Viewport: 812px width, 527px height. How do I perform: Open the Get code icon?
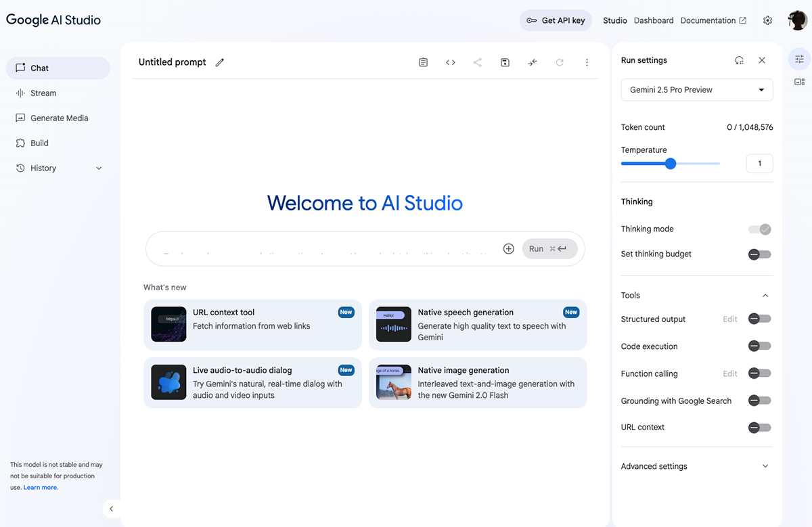tap(451, 62)
